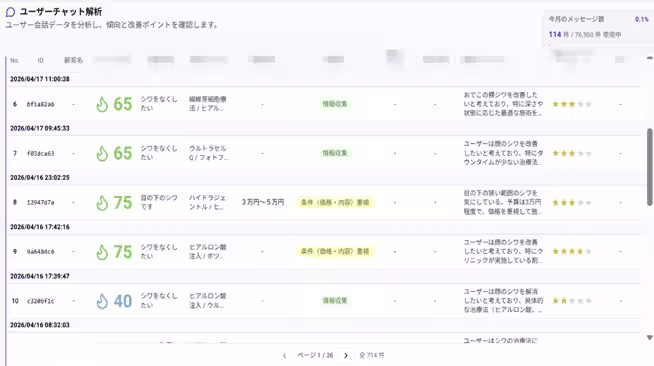Click the 情報収集 badge in row c320bf1c
654x366 pixels.
pyautogui.click(x=335, y=301)
